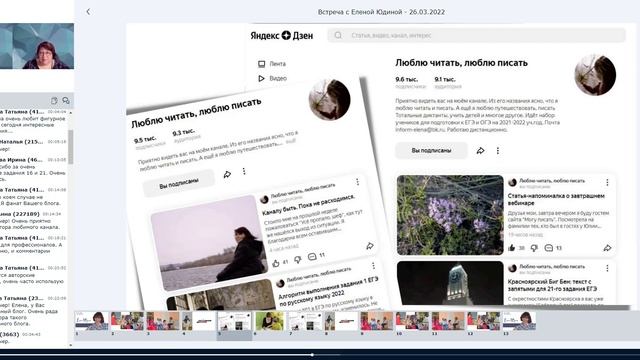Open three-dot menu on the tilted card header
The image size is (640, 360).
pyautogui.click(x=244, y=171)
